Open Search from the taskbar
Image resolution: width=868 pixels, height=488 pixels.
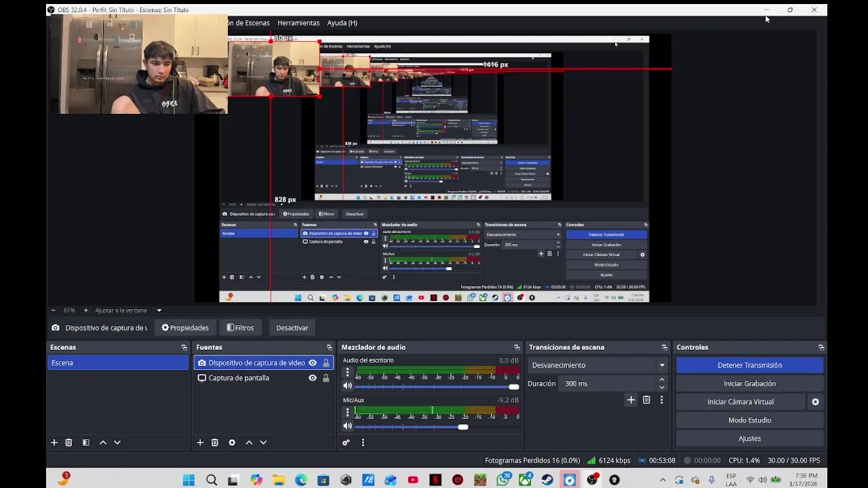pos(212,480)
